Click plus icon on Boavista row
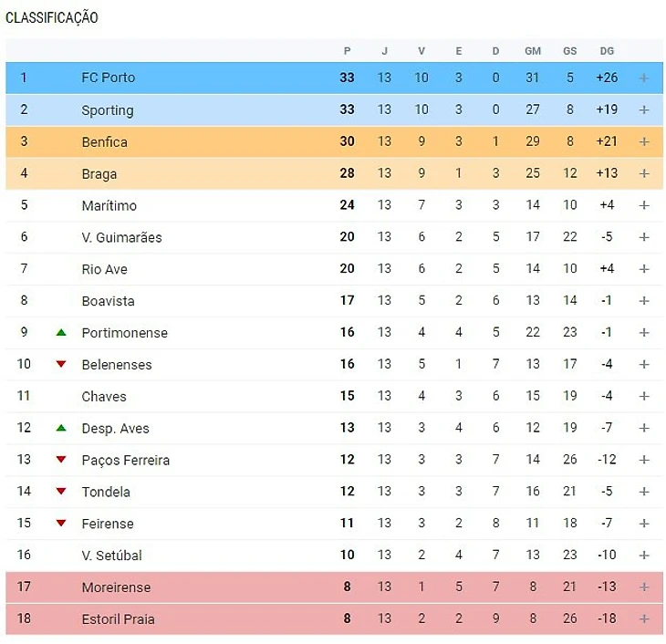 [643, 301]
